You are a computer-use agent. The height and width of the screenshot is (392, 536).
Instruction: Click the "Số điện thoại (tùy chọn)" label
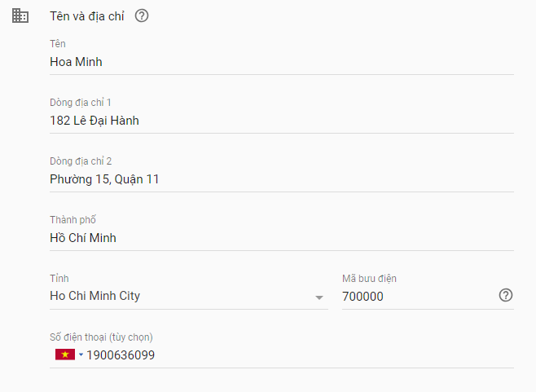click(x=101, y=337)
